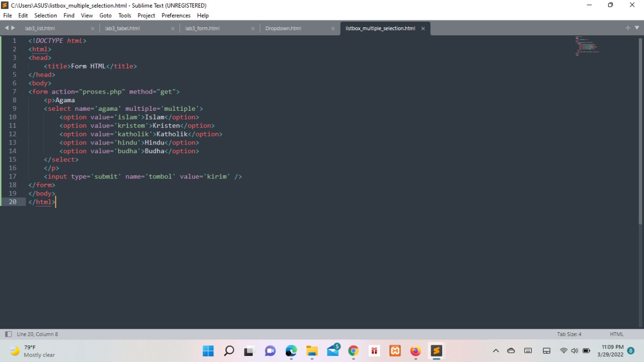
Task: Open the Project menu
Action: (x=146, y=16)
